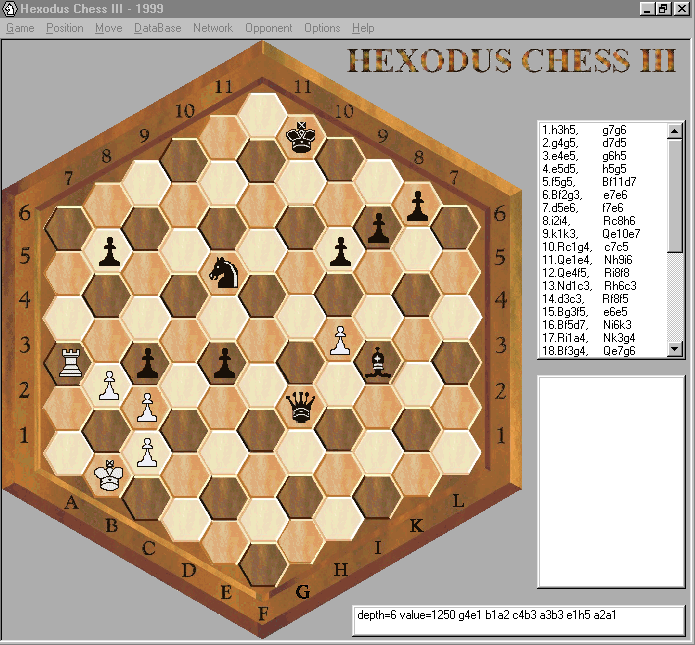Click the move list scroll down arrow
The height and width of the screenshot is (645, 695).
tap(675, 349)
